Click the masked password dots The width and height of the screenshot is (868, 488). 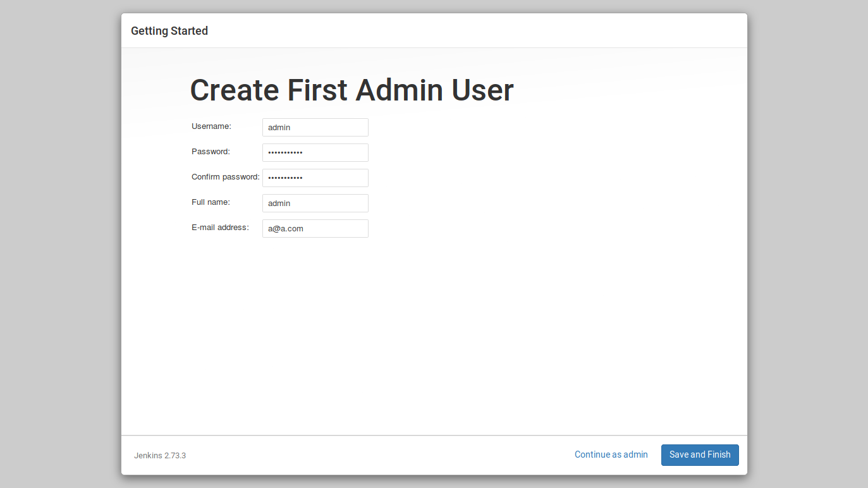click(284, 152)
